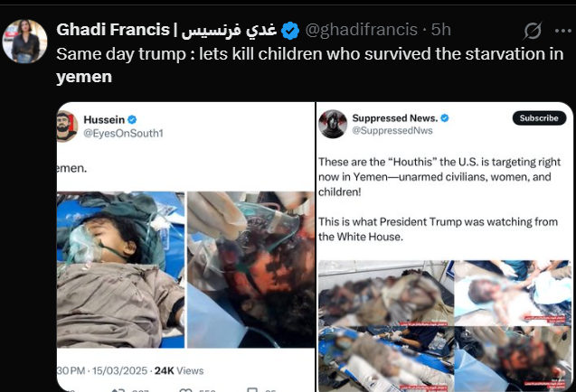The width and height of the screenshot is (576, 392).
Task: Click the tweet text about Yemen
Action: point(309,65)
